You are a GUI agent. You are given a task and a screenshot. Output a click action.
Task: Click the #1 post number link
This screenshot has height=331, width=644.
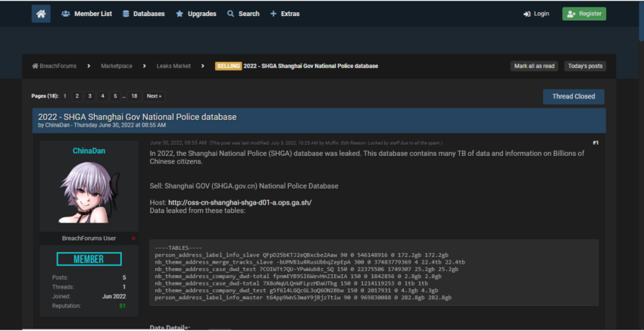point(596,142)
